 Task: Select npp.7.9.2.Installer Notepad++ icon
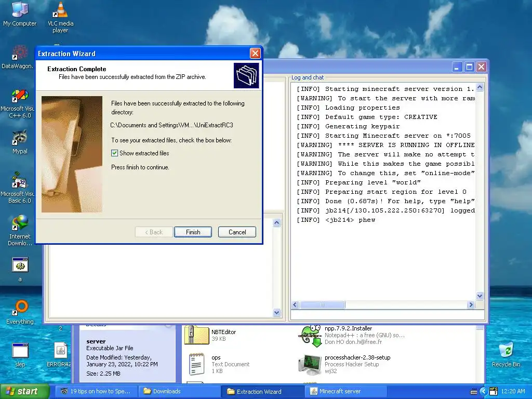pyautogui.click(x=310, y=335)
